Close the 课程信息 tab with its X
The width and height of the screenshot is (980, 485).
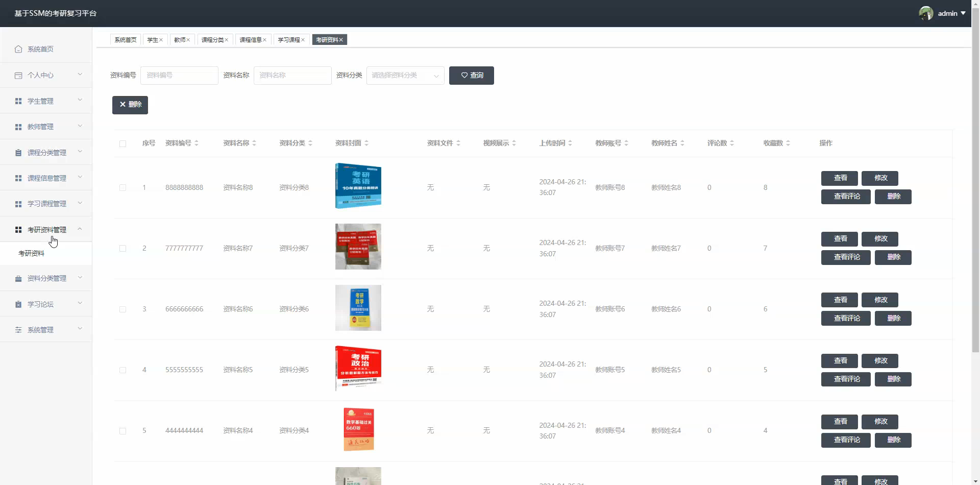[264, 40]
